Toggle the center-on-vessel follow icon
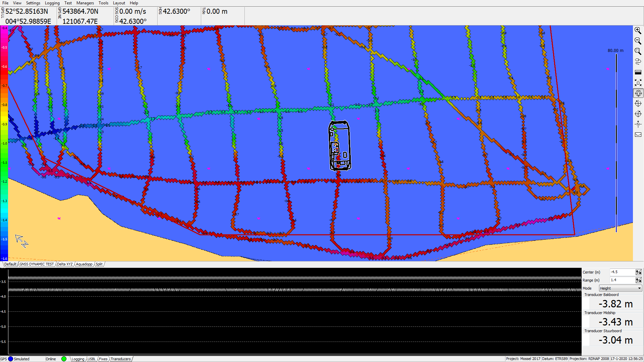The height and width of the screenshot is (362, 644). coord(638,93)
